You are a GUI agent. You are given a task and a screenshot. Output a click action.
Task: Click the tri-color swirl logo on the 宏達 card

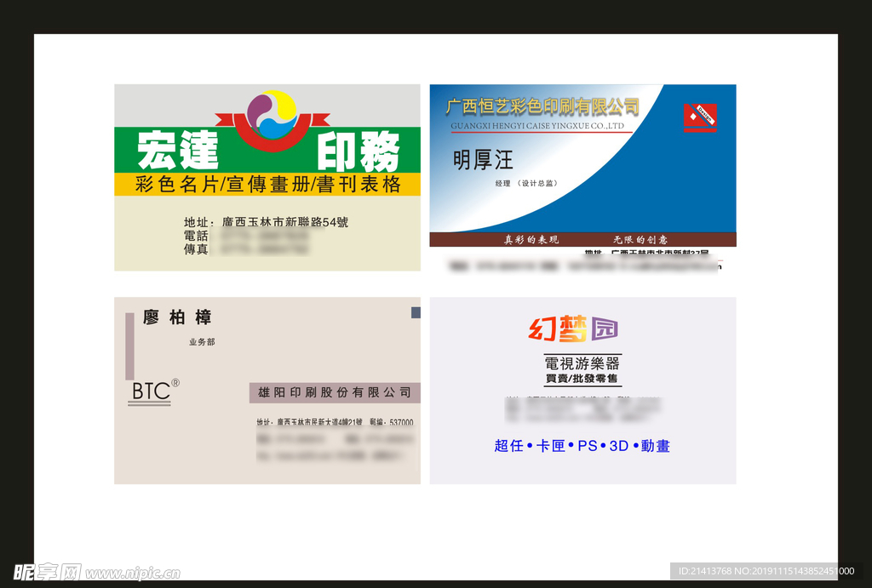pyautogui.click(x=272, y=114)
